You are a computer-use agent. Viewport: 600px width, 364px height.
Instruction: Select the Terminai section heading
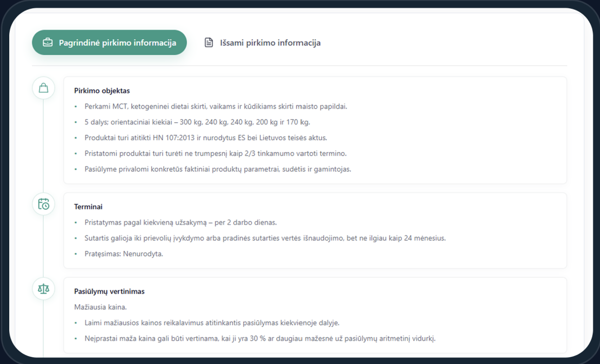pos(89,207)
